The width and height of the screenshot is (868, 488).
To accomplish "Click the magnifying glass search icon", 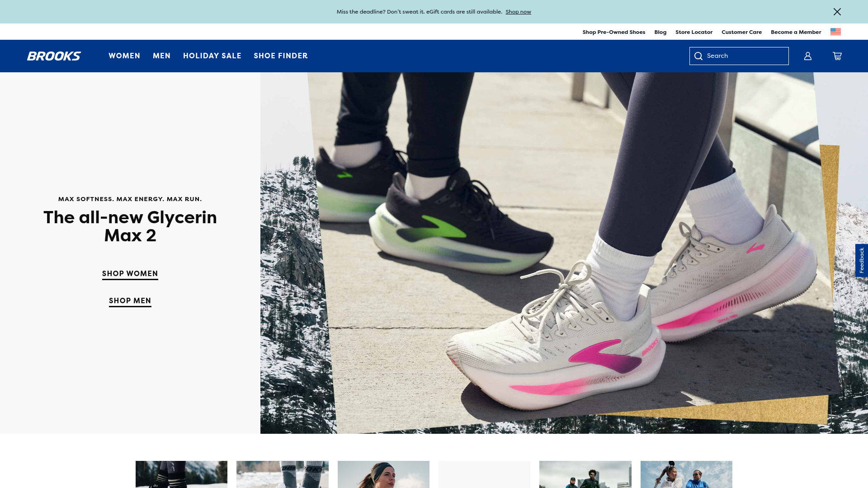I will pyautogui.click(x=698, y=56).
